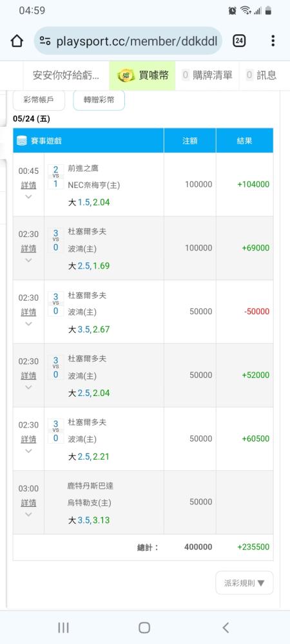Open the 購牌清單 tab
Image resolution: width=290 pixels, height=644 pixels.
[x=207, y=75]
